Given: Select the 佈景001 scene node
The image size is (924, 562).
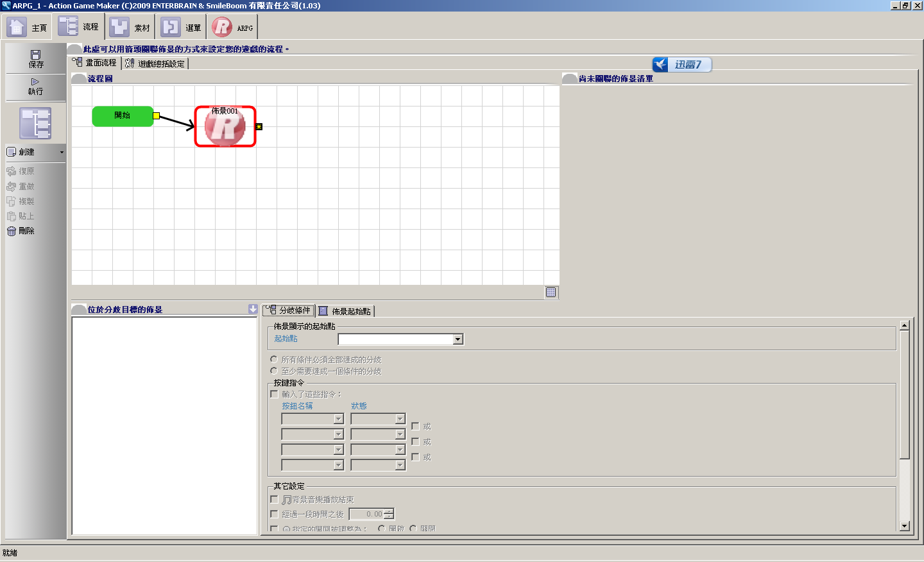Looking at the screenshot, I should click(x=225, y=126).
